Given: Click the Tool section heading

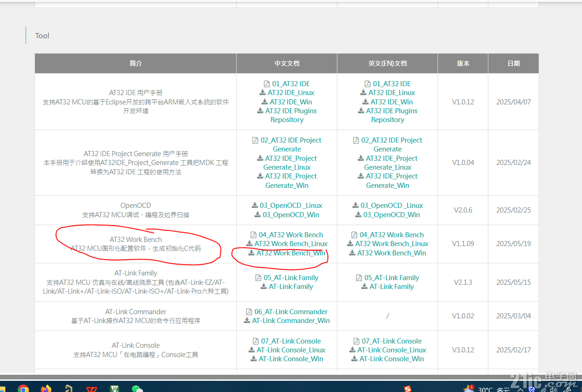Looking at the screenshot, I should pos(42,36).
